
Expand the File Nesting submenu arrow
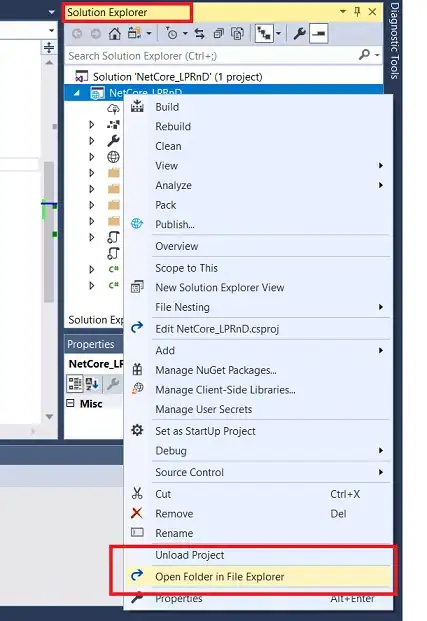point(381,307)
